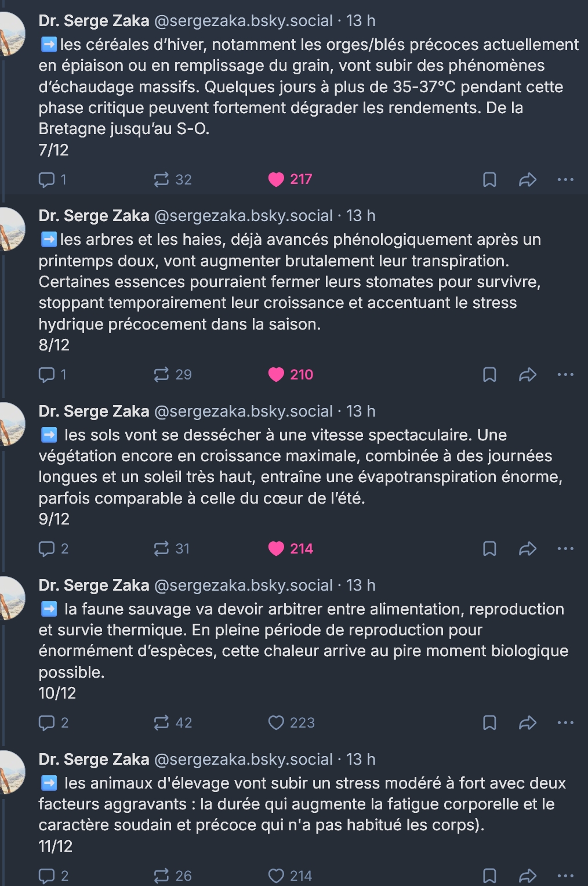This screenshot has width=588, height=886.
Task: Open the 13 h timestamp on the 11/12 post
Action: 361,760
